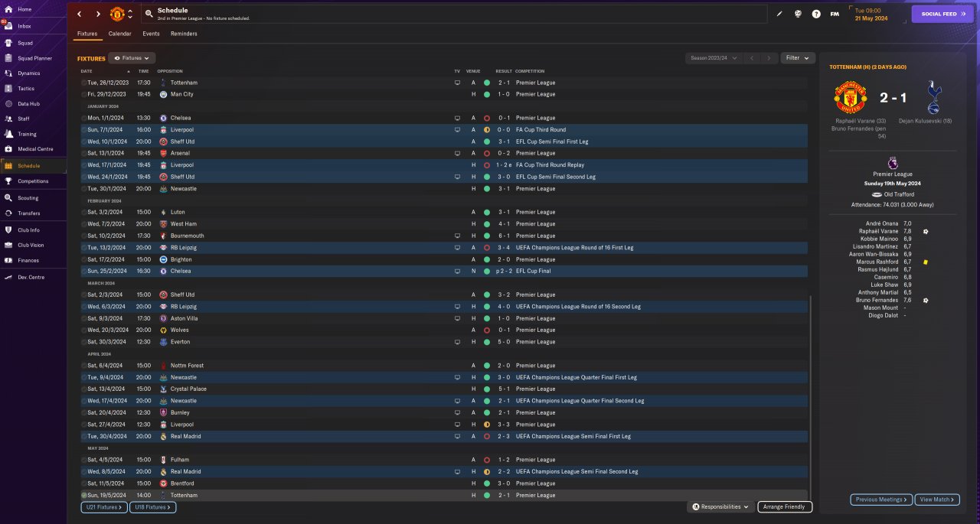The image size is (980, 524).
Task: Go to next season arrow
Action: (769, 58)
